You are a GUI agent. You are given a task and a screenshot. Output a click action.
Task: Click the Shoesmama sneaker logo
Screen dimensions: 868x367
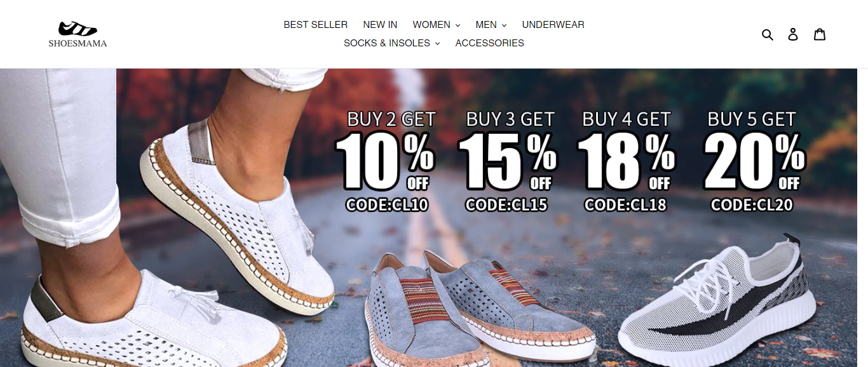pos(78,34)
